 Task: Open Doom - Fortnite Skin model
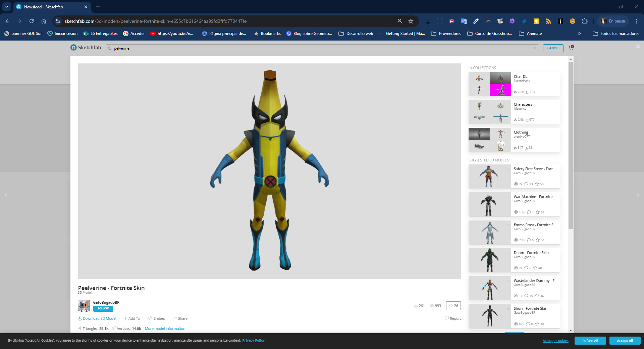click(514, 260)
